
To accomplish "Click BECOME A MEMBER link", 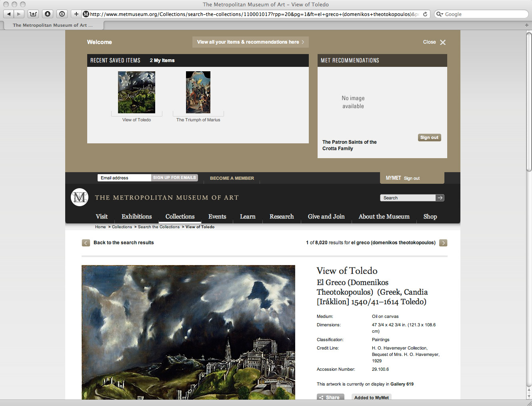I will [x=232, y=178].
